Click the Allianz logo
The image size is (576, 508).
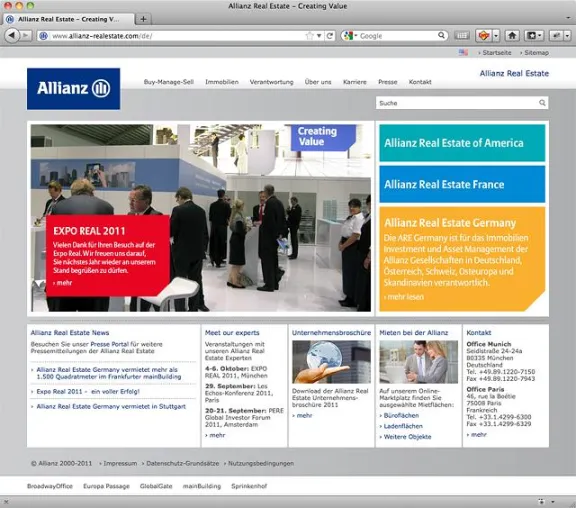[73, 89]
